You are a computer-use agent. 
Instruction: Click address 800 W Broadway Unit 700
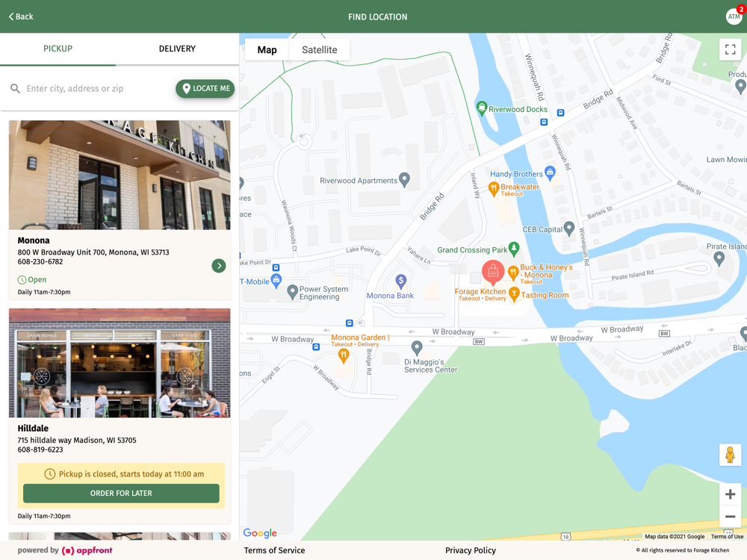pos(93,252)
